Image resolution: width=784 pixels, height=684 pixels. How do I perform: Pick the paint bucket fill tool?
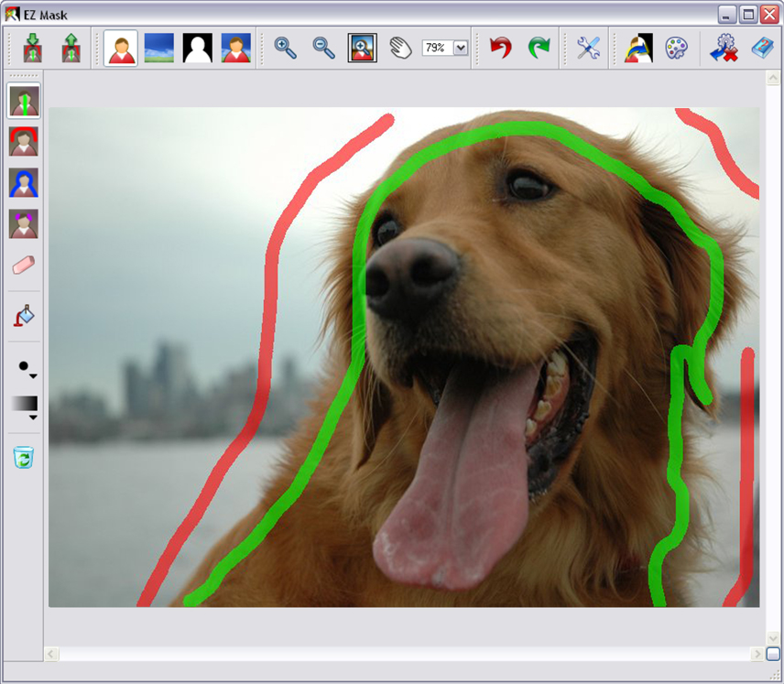(x=25, y=317)
